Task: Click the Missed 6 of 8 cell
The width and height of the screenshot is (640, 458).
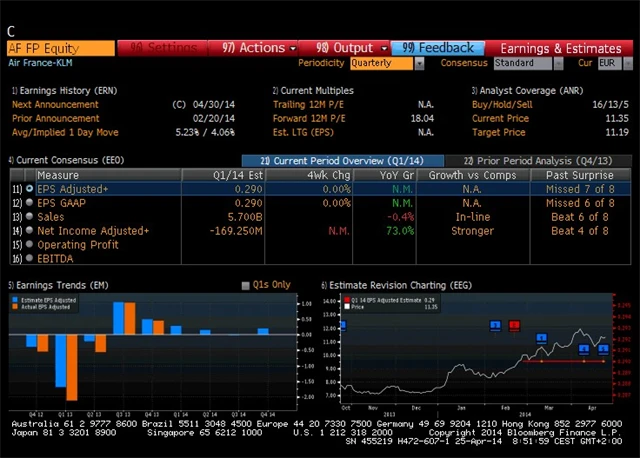Action: point(580,203)
